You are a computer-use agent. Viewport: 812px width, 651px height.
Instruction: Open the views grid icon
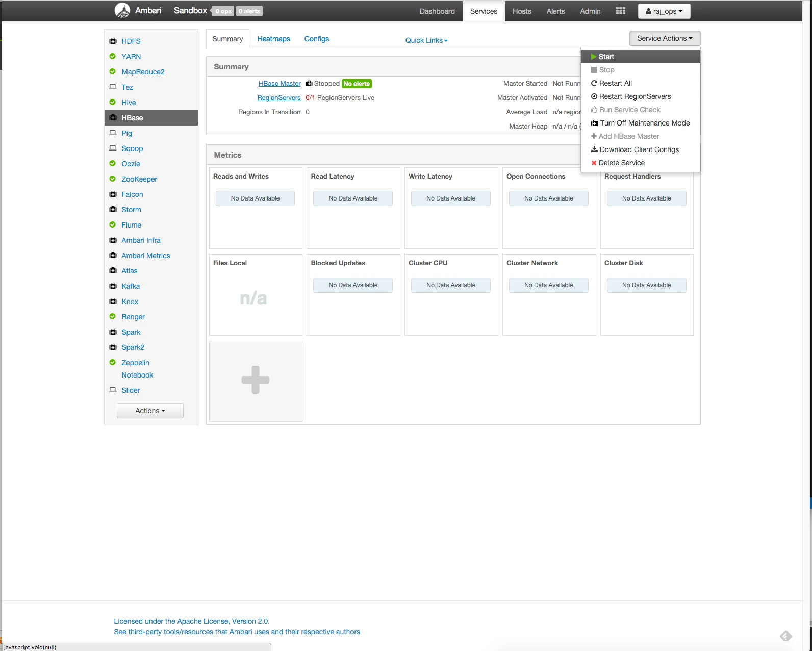tap(620, 11)
